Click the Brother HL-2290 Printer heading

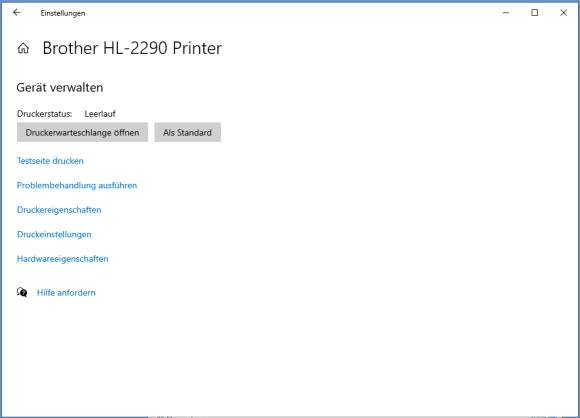132,48
